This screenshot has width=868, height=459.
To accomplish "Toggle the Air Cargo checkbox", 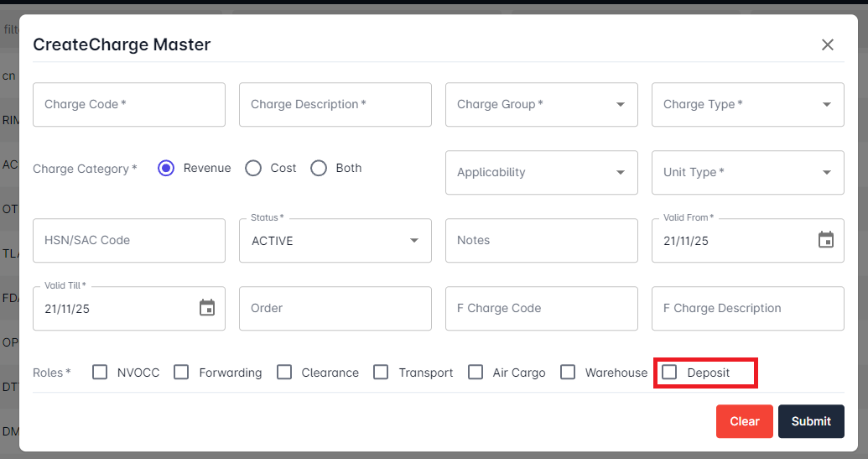I will pyautogui.click(x=476, y=372).
